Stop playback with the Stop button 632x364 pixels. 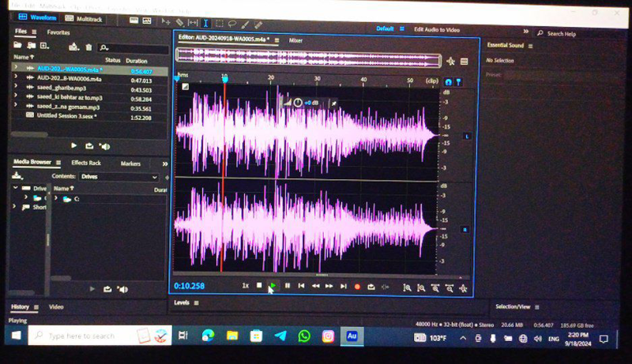pos(259,286)
